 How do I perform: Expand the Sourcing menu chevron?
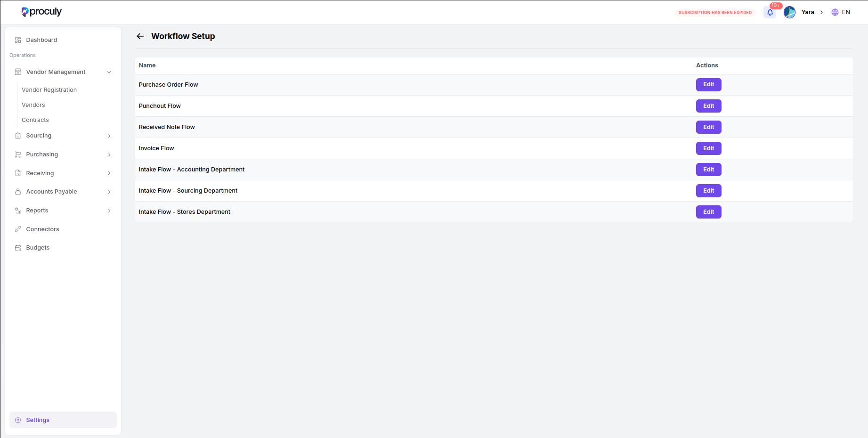click(x=109, y=136)
